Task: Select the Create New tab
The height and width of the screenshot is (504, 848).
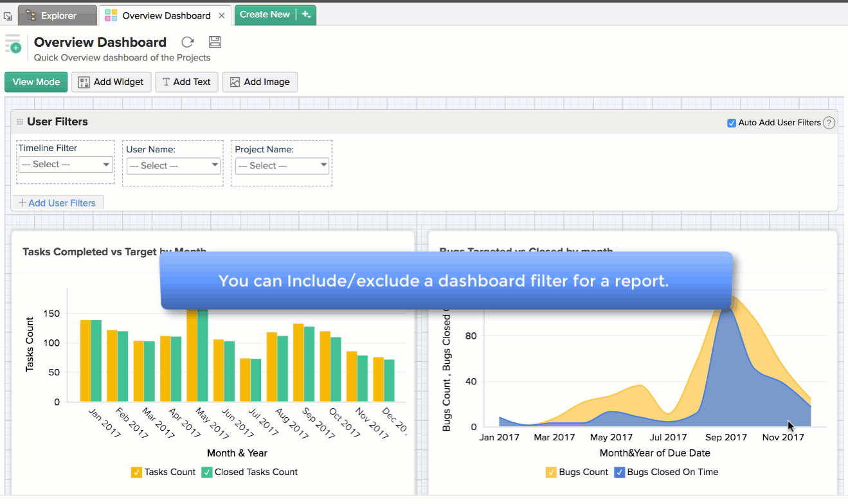Action: point(265,15)
